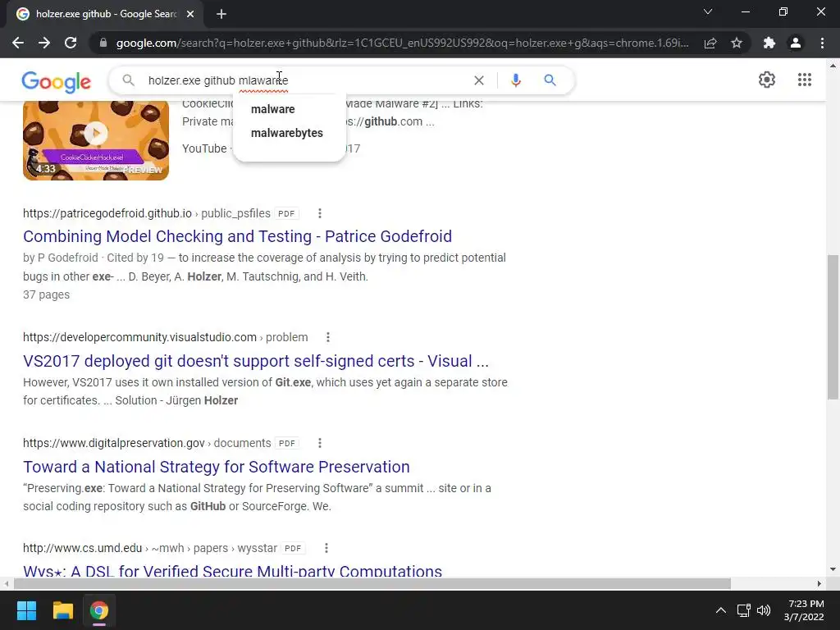Open Toward a National Strategy result
The image size is (840, 630).
click(217, 467)
